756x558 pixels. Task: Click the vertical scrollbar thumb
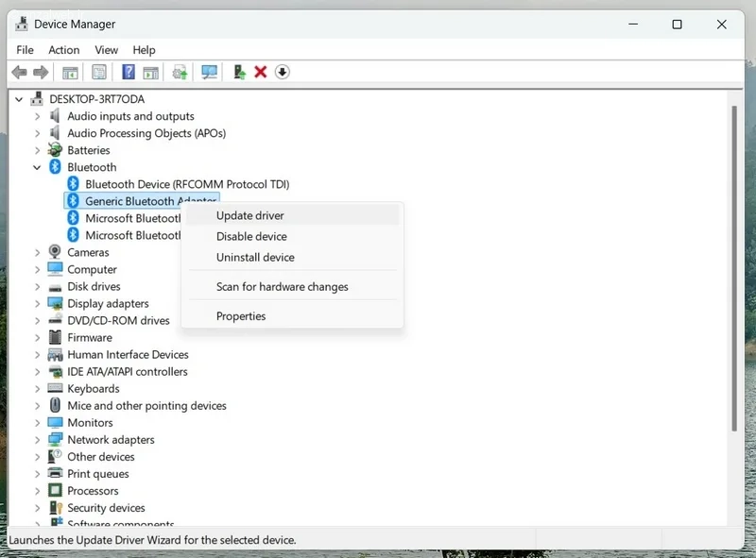point(734,268)
